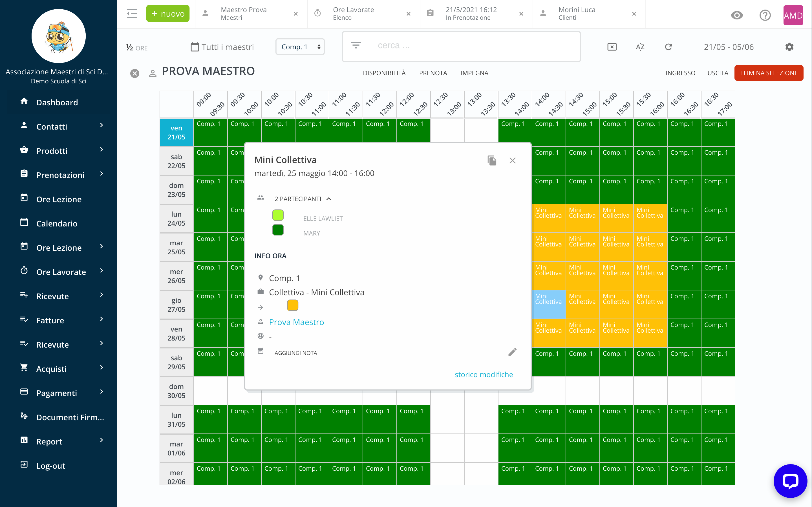Click the refresh icon in toolbar
This screenshot has height=507, width=812.
coord(668,47)
